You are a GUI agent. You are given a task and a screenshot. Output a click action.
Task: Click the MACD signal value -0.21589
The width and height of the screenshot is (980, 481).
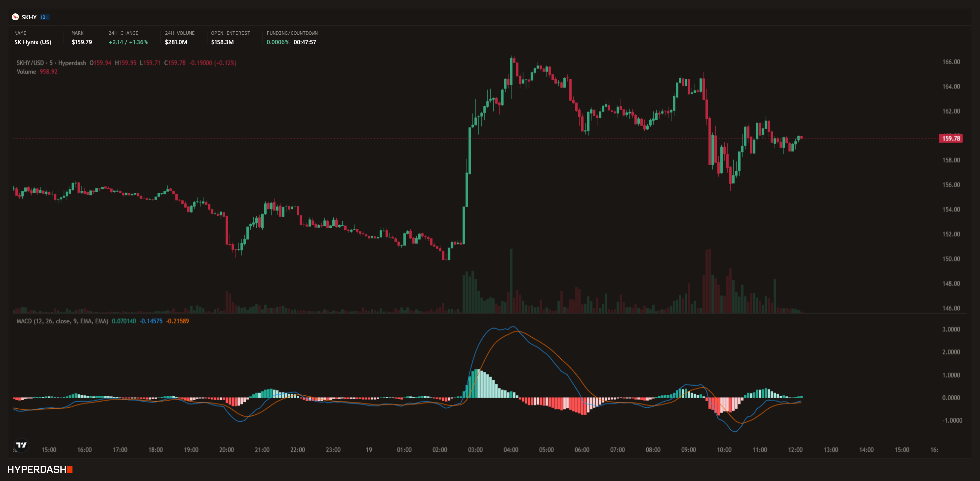178,321
